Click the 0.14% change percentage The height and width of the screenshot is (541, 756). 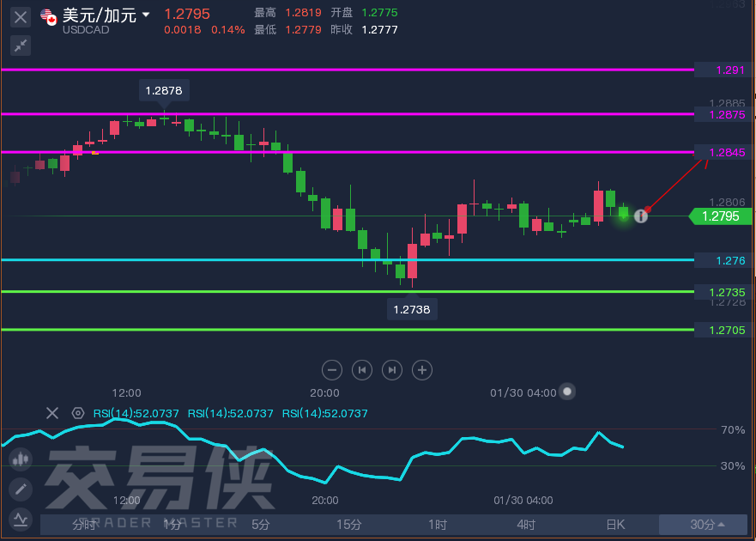pyautogui.click(x=228, y=30)
